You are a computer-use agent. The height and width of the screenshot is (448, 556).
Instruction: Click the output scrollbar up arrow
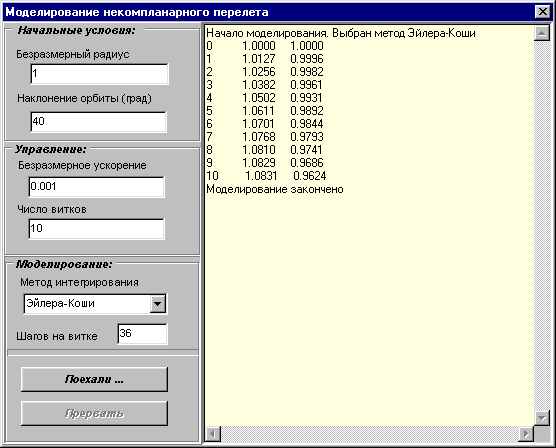[x=541, y=33]
